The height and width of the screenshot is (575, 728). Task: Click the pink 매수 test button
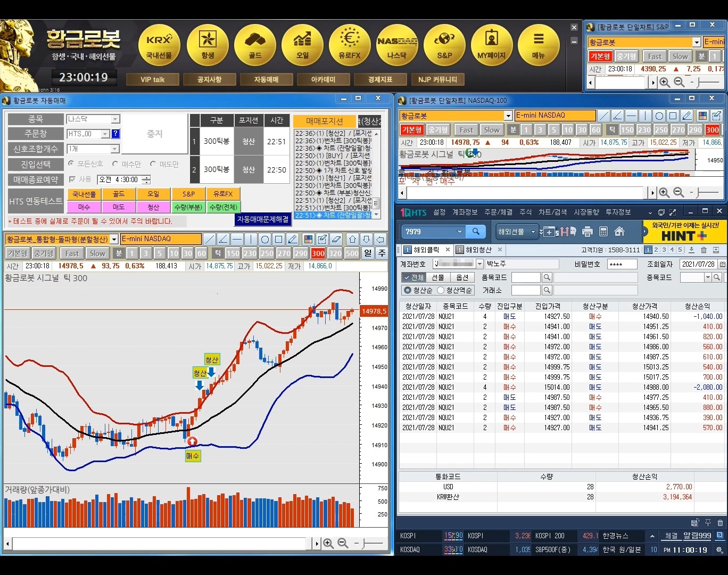(84, 207)
